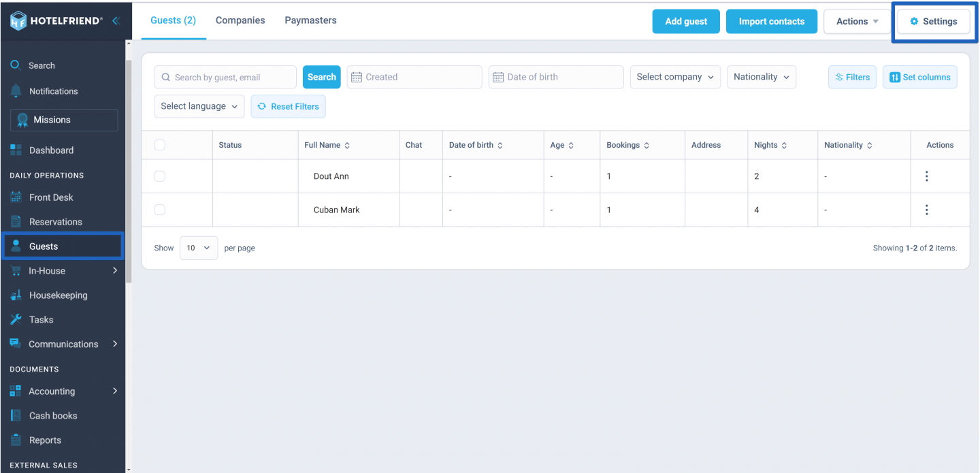Expand the In-House submenu
The height and width of the screenshot is (473, 980).
pos(115,271)
